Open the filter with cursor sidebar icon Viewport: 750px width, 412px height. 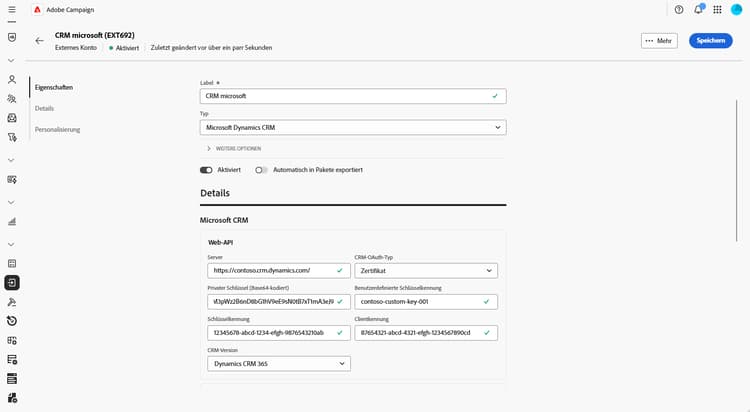(12, 137)
